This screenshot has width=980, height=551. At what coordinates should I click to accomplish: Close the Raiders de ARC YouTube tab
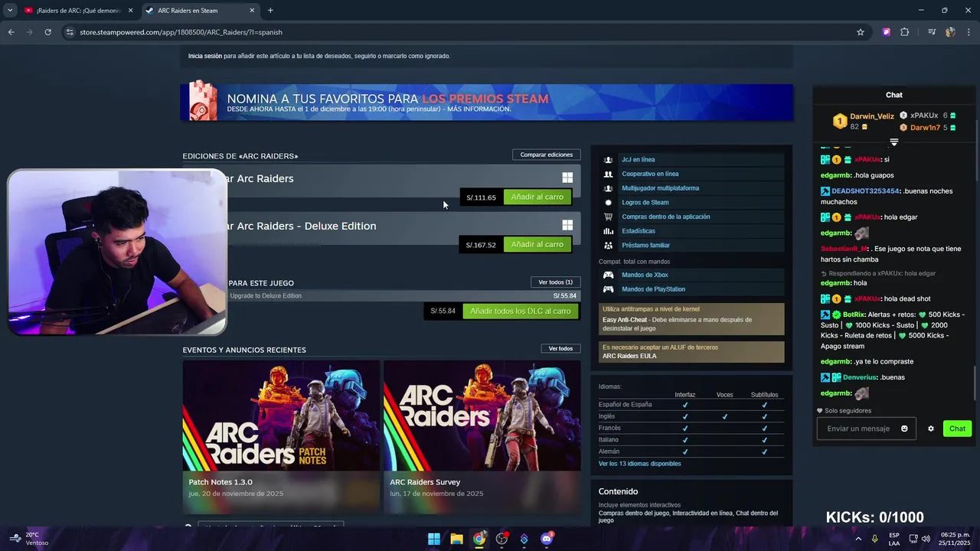click(130, 11)
